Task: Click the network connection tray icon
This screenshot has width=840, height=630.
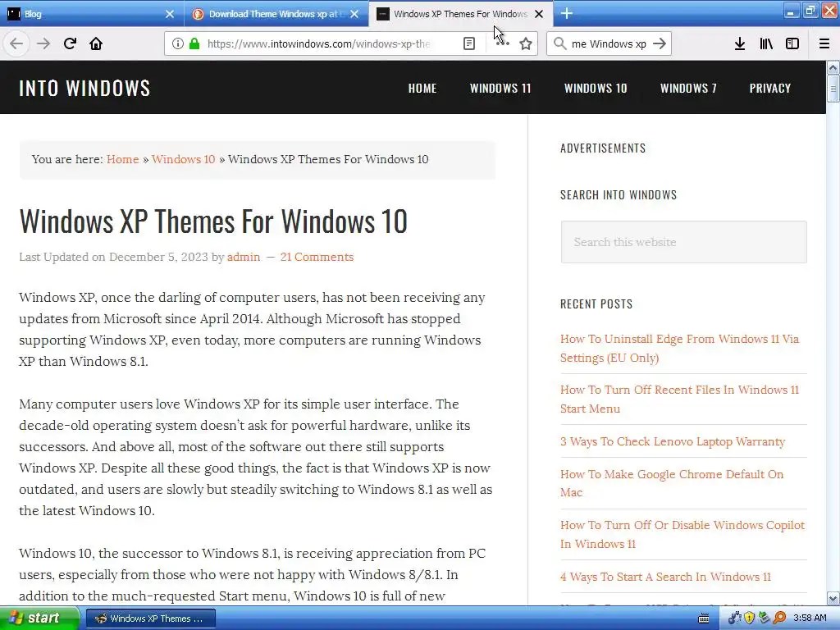Action: [734, 619]
